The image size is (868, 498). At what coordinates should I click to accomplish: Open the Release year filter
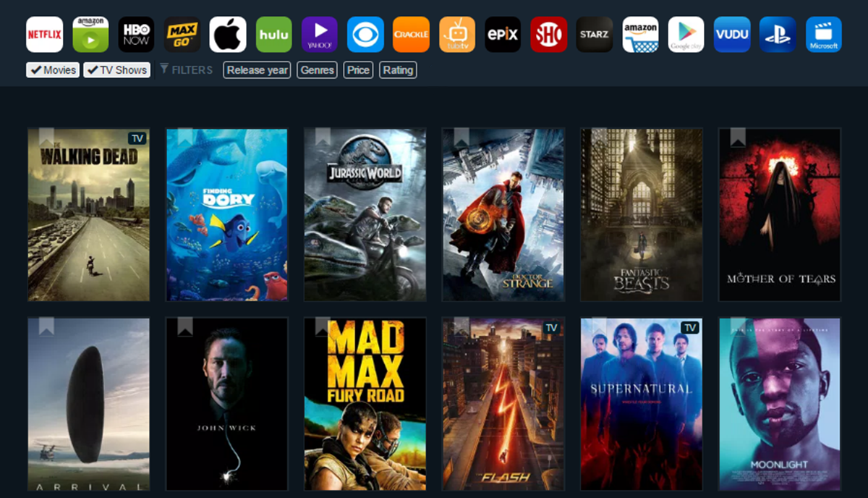pyautogui.click(x=257, y=70)
